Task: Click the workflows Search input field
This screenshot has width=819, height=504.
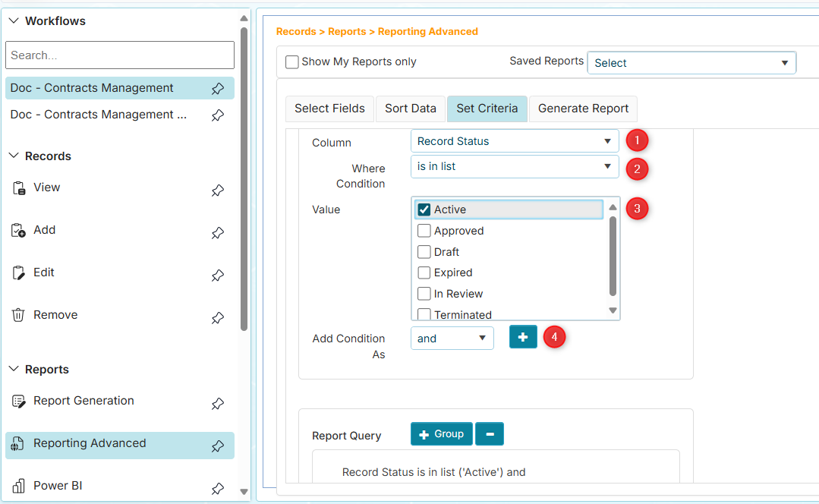Action: [120, 55]
